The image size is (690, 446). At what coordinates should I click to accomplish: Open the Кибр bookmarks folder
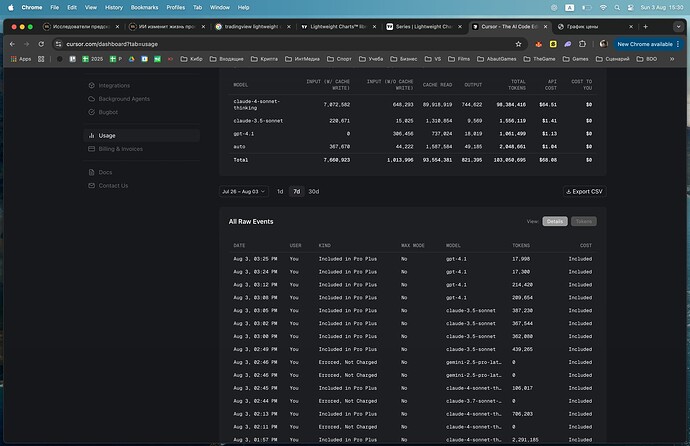(x=191, y=59)
